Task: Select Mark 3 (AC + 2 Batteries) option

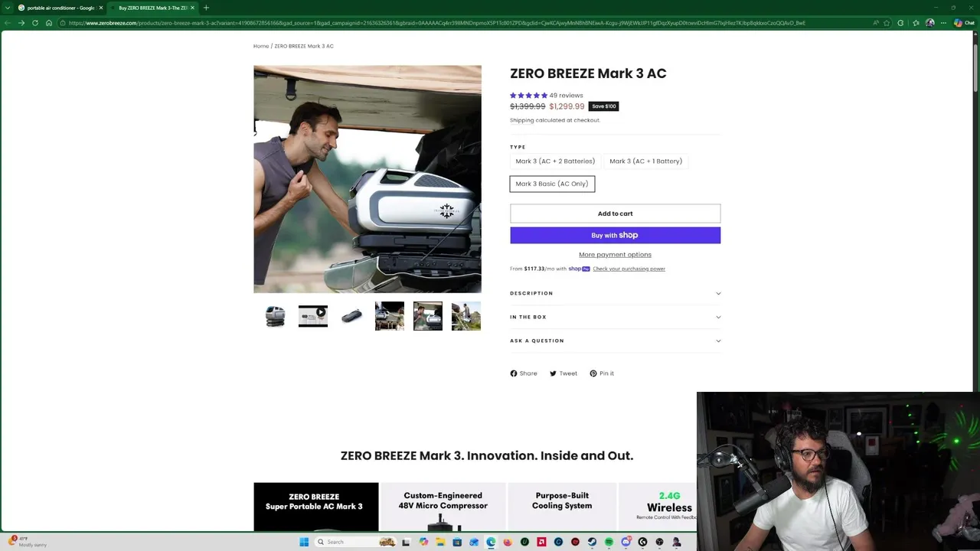Action: click(x=555, y=161)
